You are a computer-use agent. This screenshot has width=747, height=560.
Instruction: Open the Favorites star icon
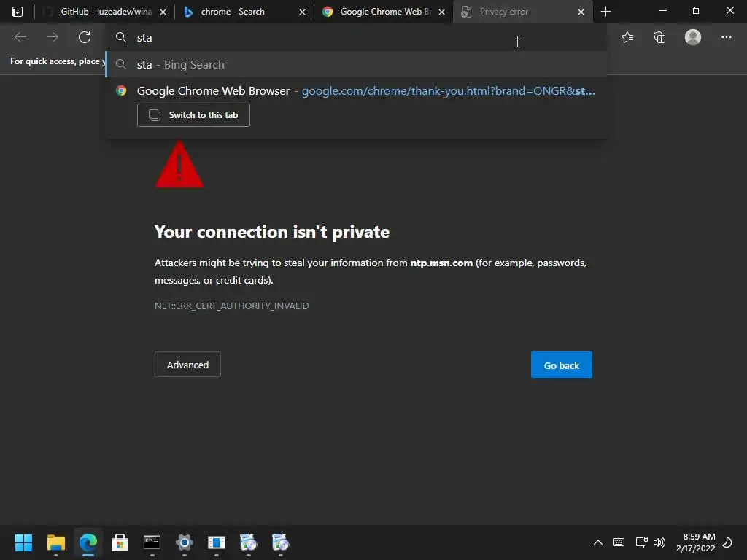click(x=627, y=37)
